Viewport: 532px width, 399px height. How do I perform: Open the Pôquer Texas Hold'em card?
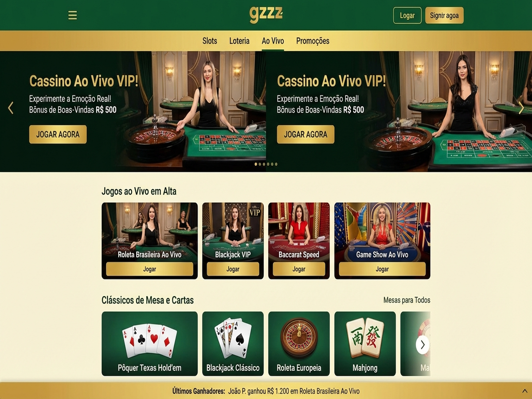point(149,344)
